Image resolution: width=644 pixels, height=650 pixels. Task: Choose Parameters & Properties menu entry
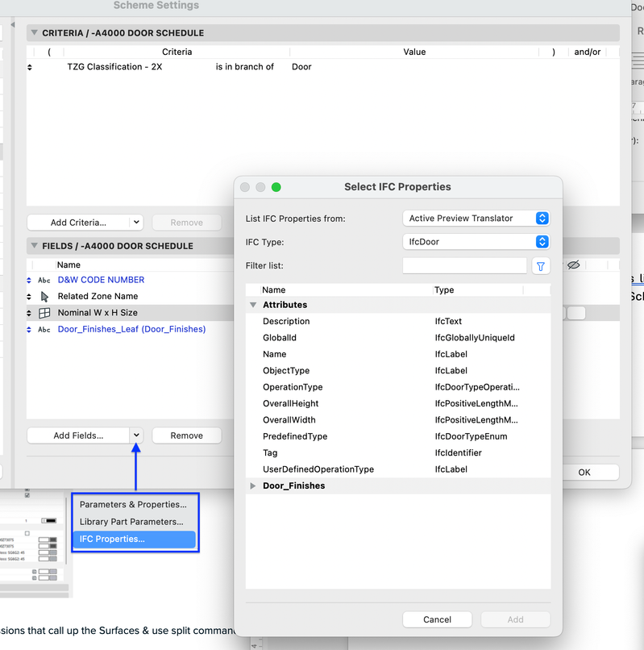pos(133,505)
